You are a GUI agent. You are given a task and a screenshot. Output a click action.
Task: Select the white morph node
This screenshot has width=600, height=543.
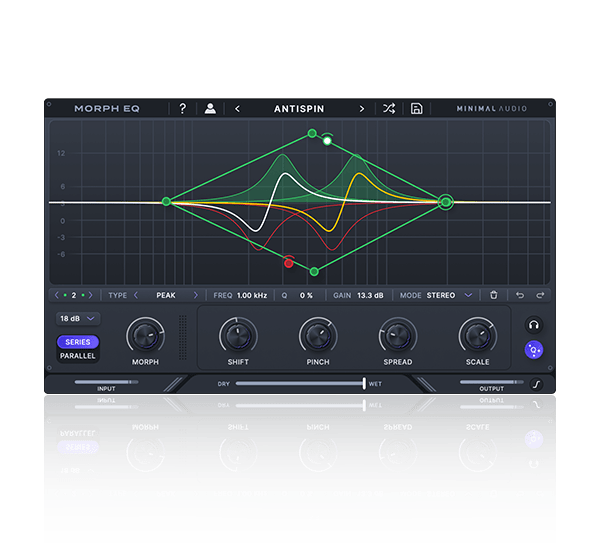[327, 141]
